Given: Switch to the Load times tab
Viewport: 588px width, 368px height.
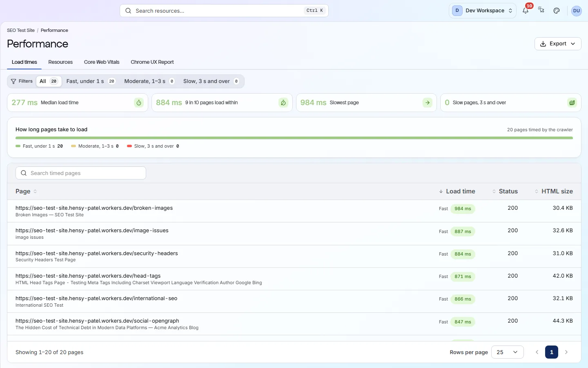Looking at the screenshot, I should point(24,62).
